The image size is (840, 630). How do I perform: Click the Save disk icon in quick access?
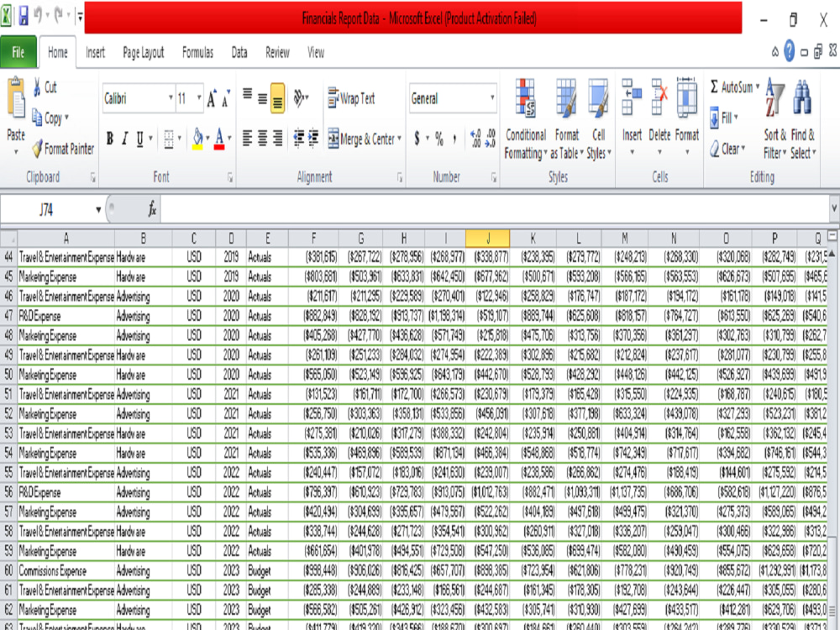tap(24, 17)
